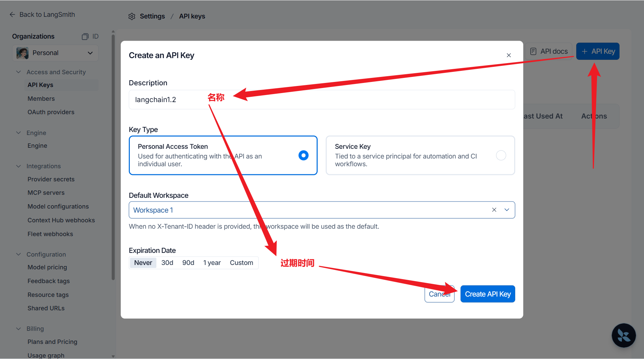Image resolution: width=644 pixels, height=359 pixels.
Task: Set expiration to 30d
Action: (x=167, y=263)
